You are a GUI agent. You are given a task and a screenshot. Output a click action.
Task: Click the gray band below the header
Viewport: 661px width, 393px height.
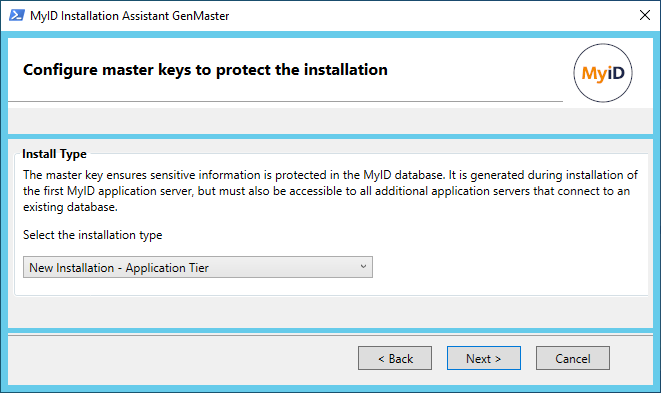click(330, 121)
